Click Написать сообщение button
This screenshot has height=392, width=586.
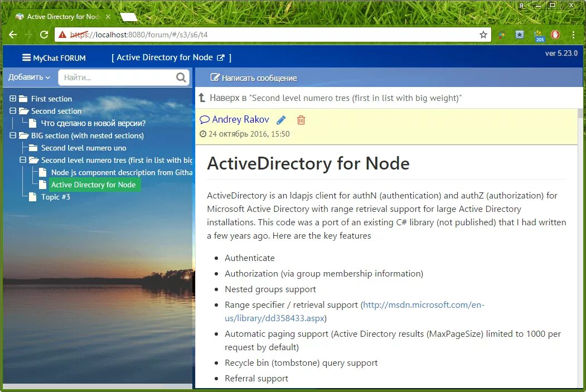(253, 78)
